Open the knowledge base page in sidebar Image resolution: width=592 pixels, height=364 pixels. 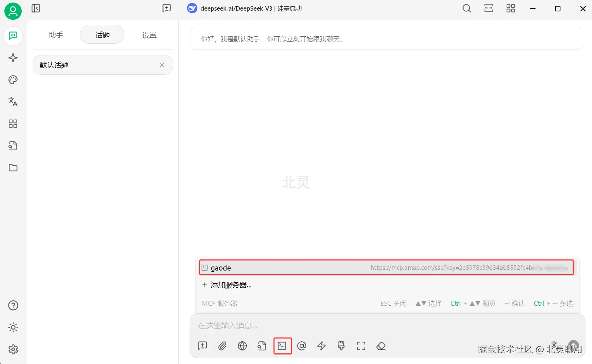click(x=13, y=146)
